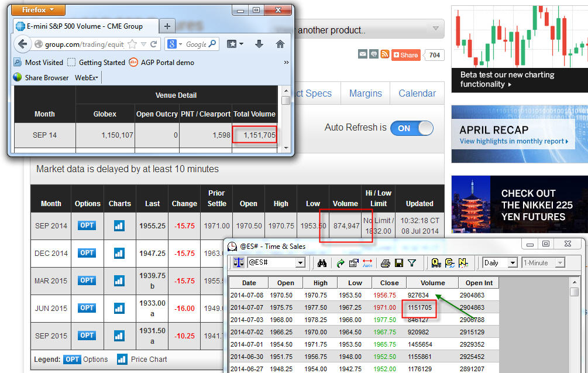View highlights in monthly report link
The width and height of the screenshot is (588, 373).
click(x=514, y=141)
